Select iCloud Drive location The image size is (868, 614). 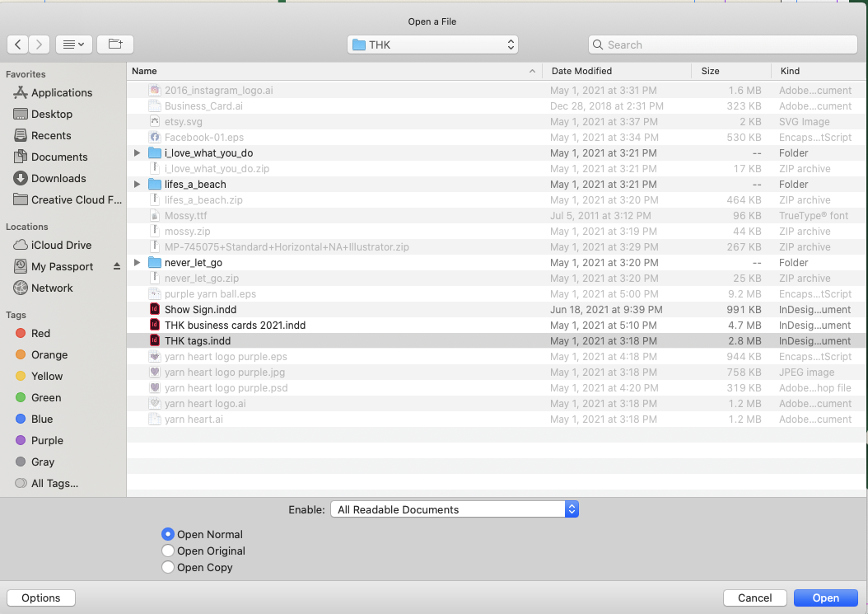pyautogui.click(x=53, y=245)
